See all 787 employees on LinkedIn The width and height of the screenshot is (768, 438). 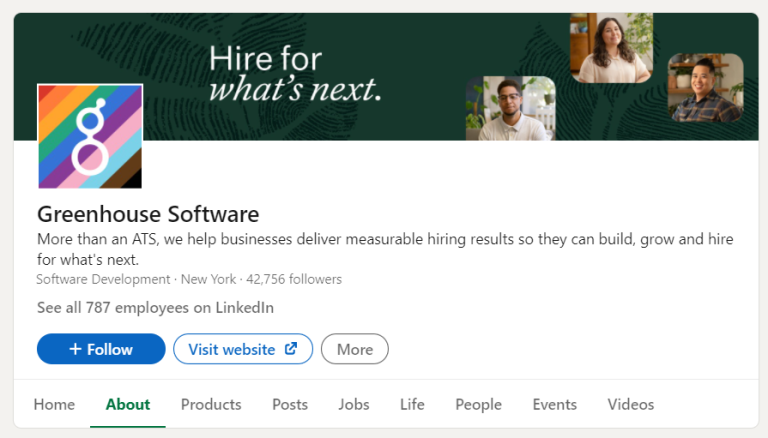point(155,308)
